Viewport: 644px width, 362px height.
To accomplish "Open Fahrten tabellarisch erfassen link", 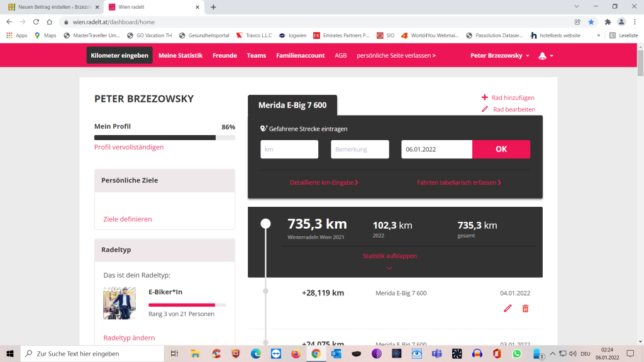I will click(x=458, y=182).
